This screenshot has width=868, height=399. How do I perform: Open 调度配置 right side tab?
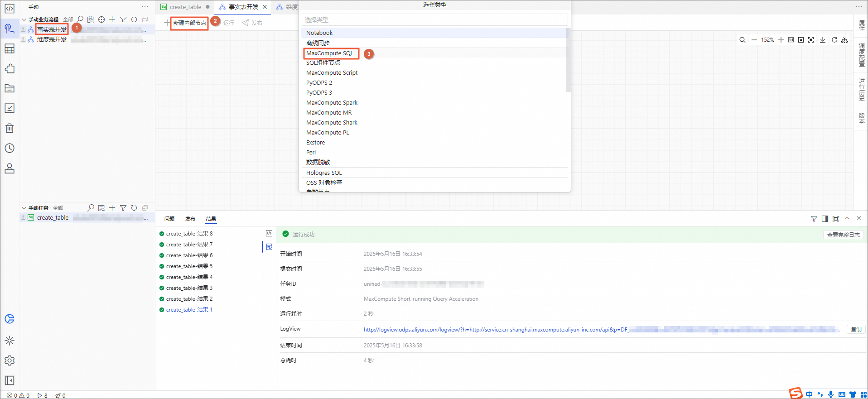point(861,55)
